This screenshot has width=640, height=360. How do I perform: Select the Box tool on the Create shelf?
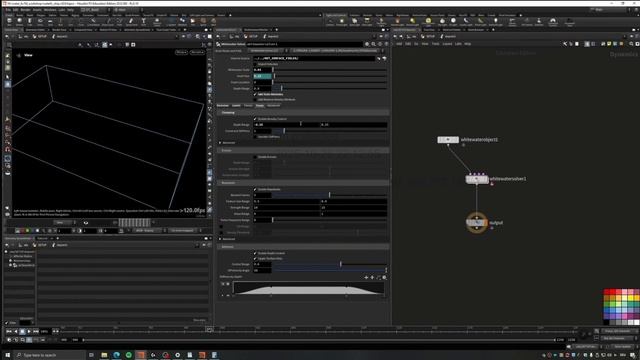coord(9,21)
